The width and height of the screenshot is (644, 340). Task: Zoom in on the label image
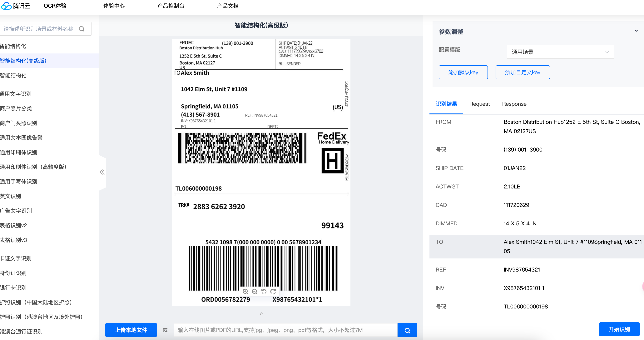point(245,292)
